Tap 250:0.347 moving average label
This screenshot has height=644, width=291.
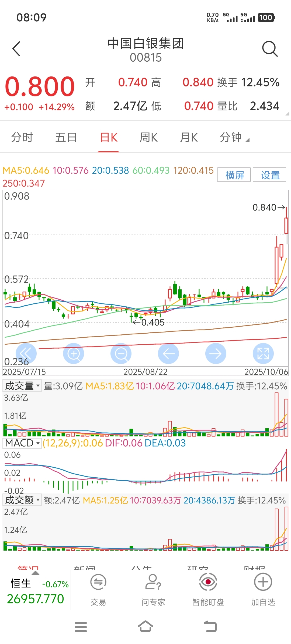[x=24, y=183]
